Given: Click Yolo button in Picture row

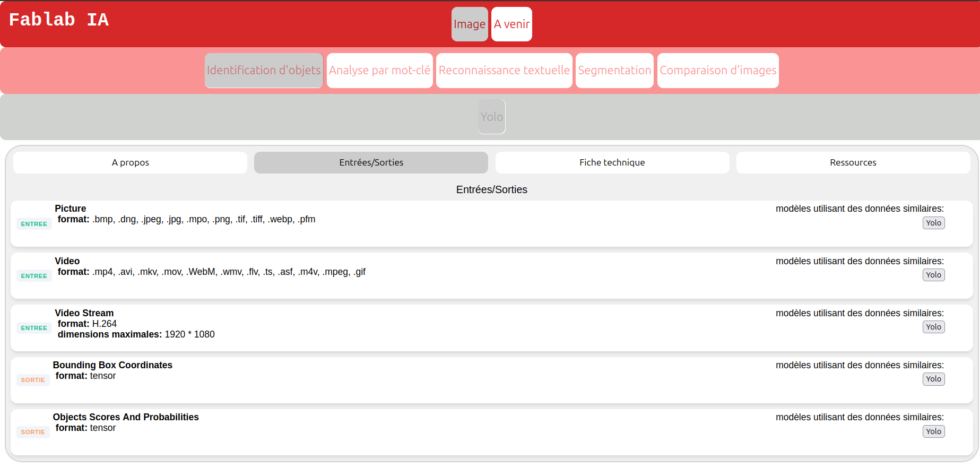Looking at the screenshot, I should pos(934,223).
